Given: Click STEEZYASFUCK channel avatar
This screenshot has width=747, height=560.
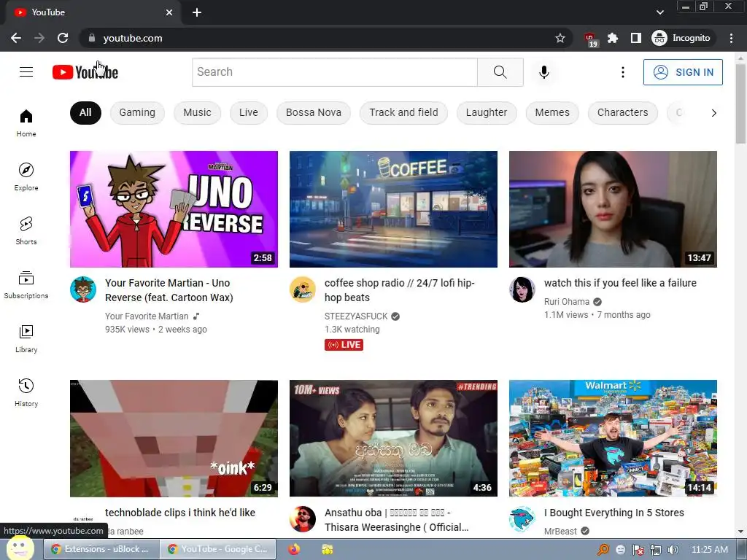Looking at the screenshot, I should (x=303, y=289).
